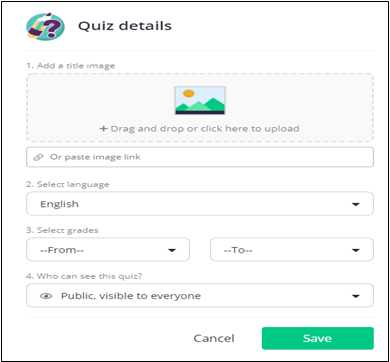This screenshot has width=390, height=362.
Task: Click the arrow on the From grade selector
Action: point(172,250)
